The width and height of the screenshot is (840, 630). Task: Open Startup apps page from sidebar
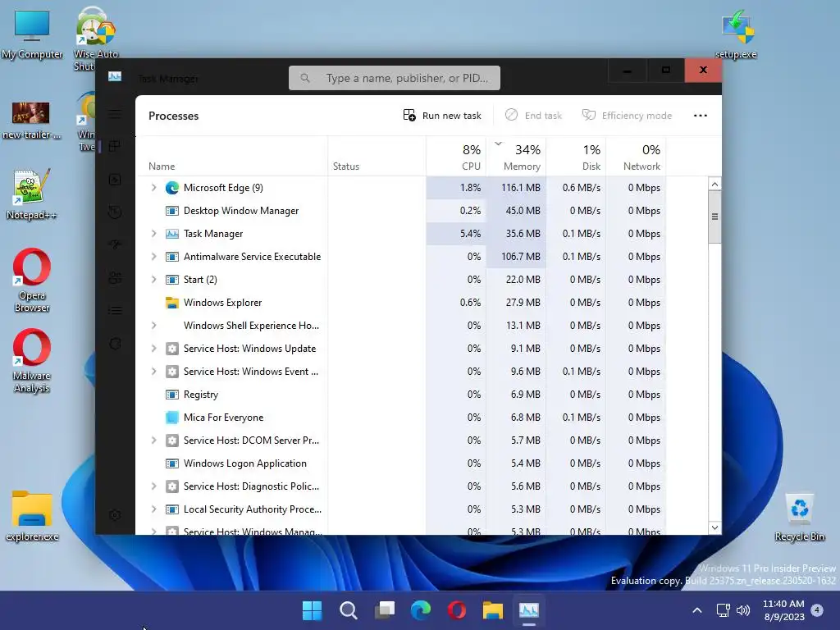pyautogui.click(x=115, y=244)
